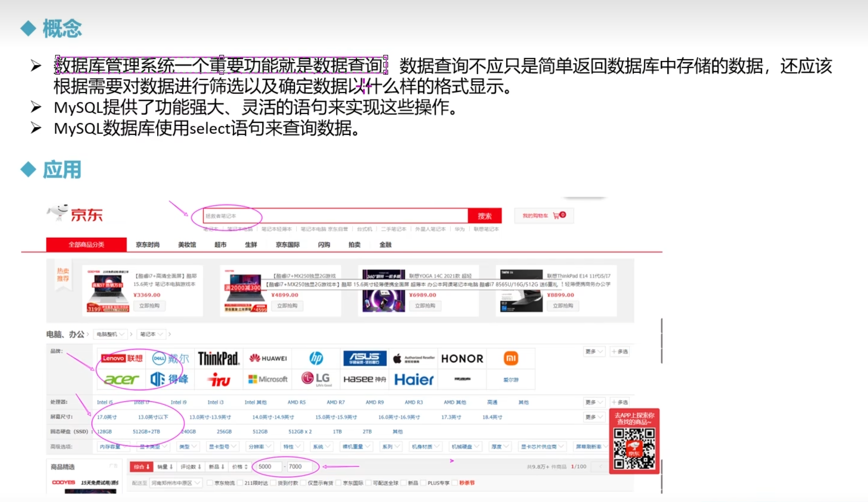Choose the Haier brand logo
Image resolution: width=868 pixels, height=502 pixels.
[x=413, y=380]
